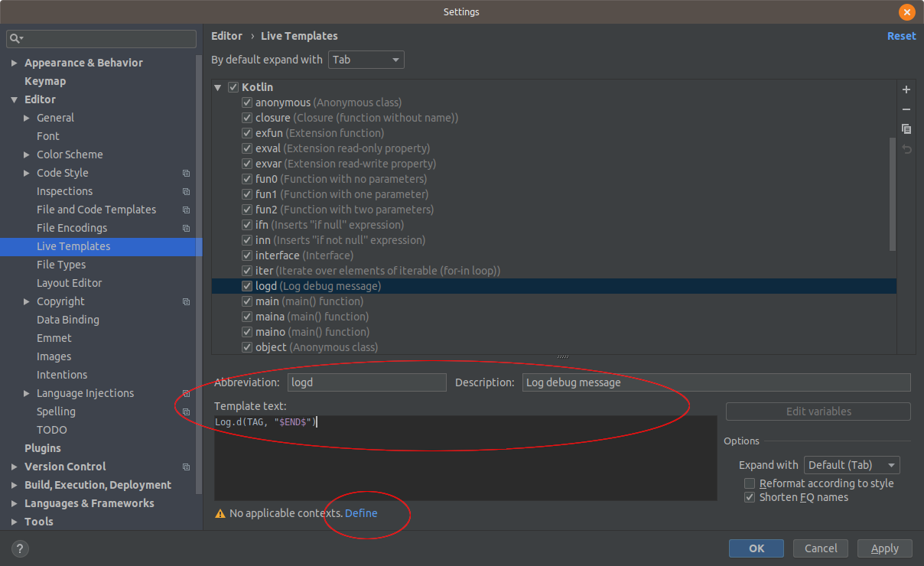Click the settings page icon beside Code Style
This screenshot has width=924, height=566.
185,173
